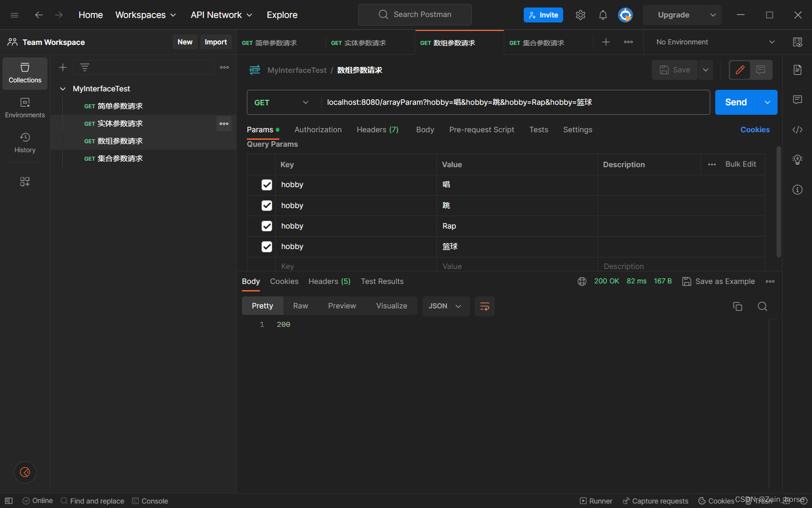Image resolution: width=812 pixels, height=508 pixels.
Task: Click the New button
Action: point(185,42)
